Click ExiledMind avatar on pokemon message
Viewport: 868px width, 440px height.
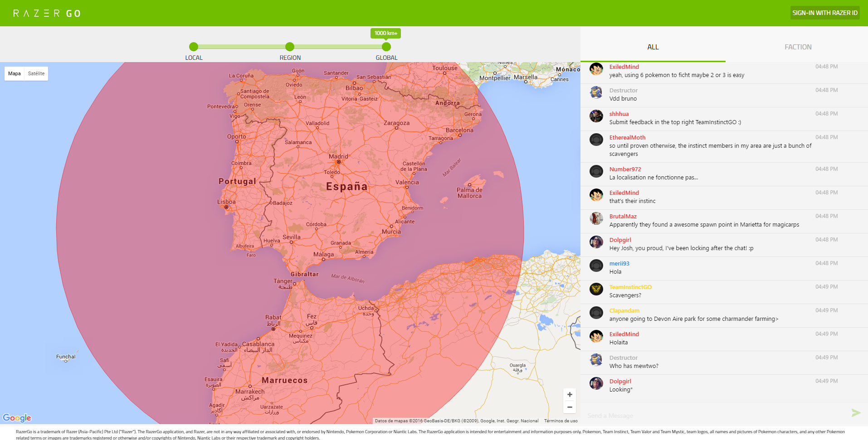click(596, 69)
